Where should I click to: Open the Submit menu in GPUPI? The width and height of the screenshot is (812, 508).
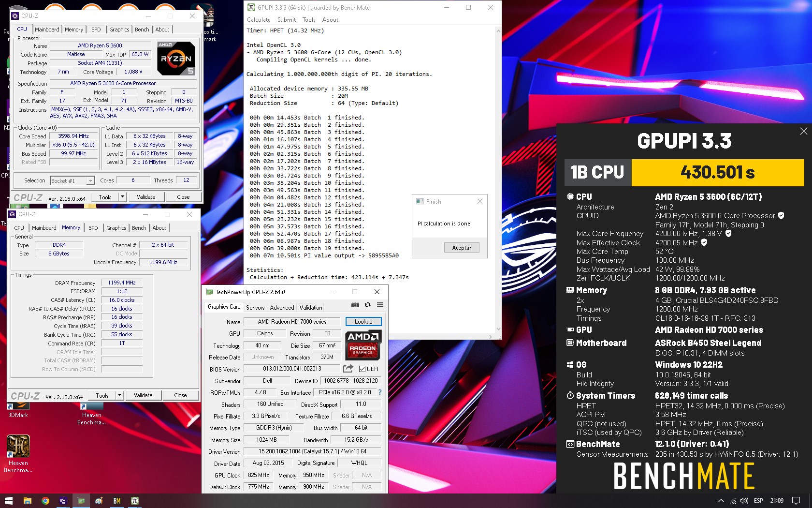[287, 20]
